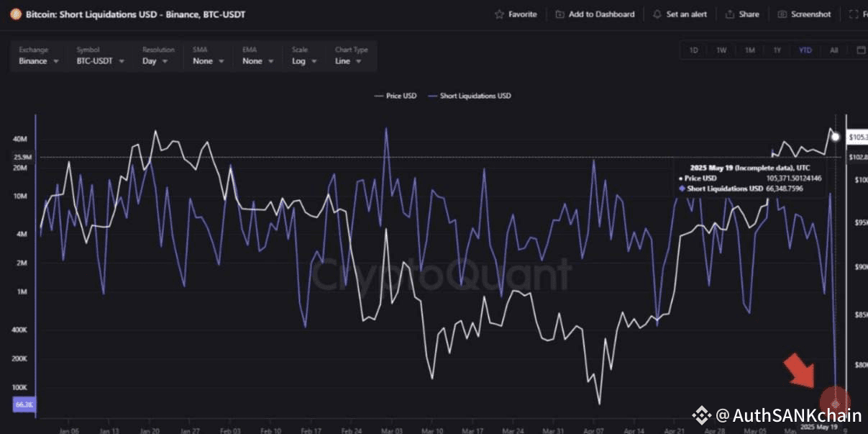The width and height of the screenshot is (868, 434).
Task: Open the Symbol dropdown showing BTC-USDT
Action: tap(101, 56)
